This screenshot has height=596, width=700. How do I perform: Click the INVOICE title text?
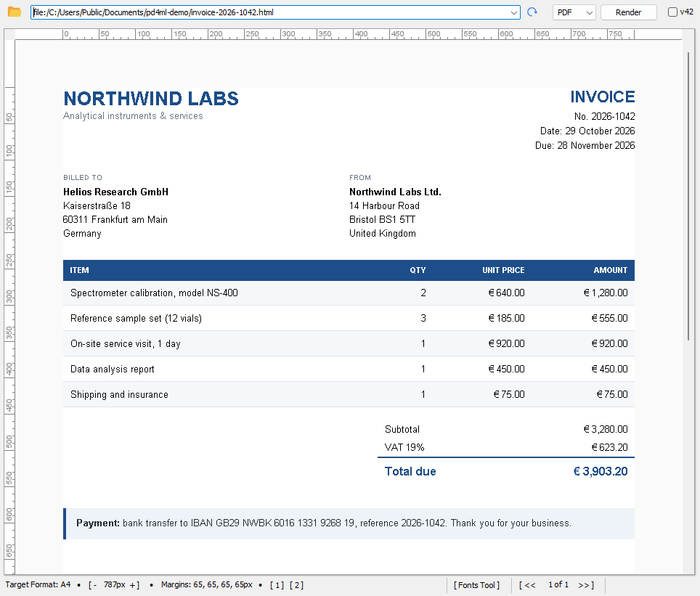pos(602,97)
